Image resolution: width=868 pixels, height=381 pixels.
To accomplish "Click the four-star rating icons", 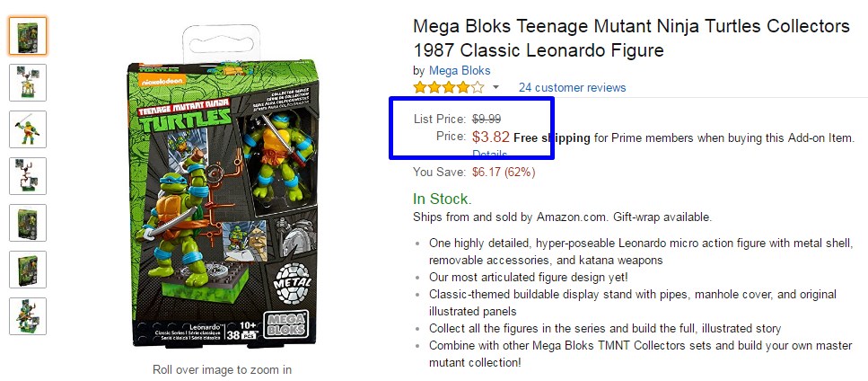I will 449,87.
